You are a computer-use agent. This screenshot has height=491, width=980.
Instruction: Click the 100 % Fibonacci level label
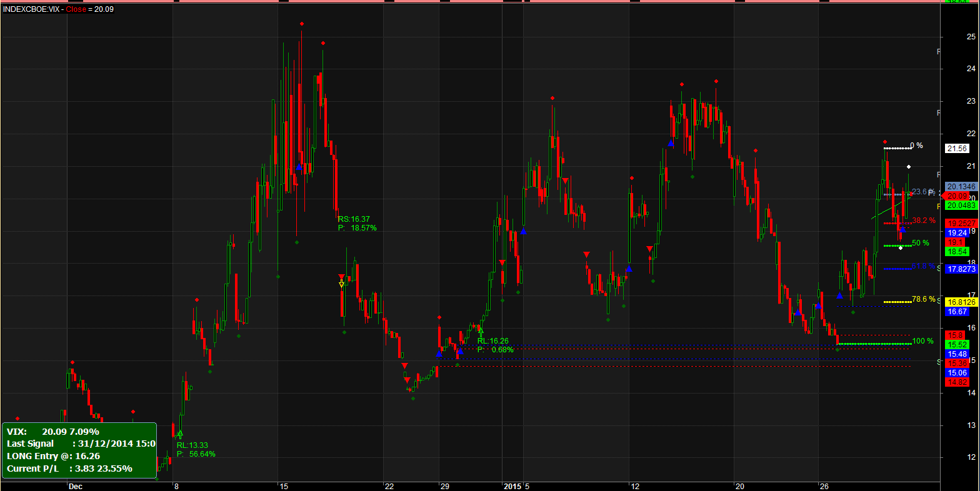click(x=922, y=341)
